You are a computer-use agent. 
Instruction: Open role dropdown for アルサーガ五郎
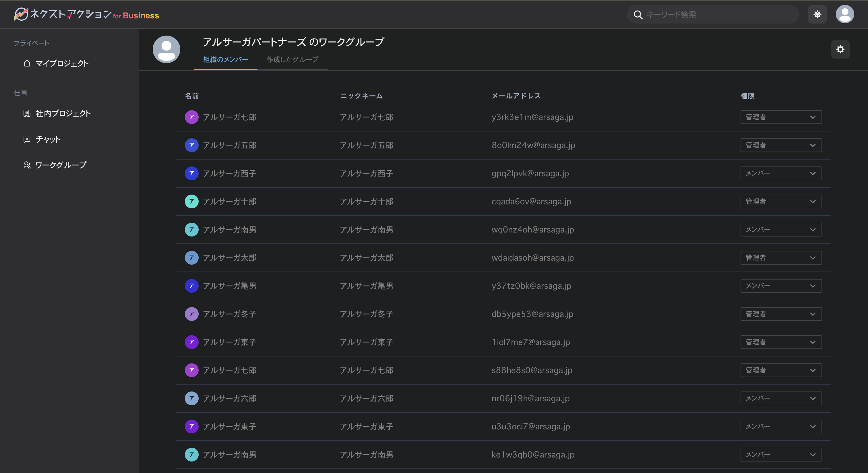781,145
